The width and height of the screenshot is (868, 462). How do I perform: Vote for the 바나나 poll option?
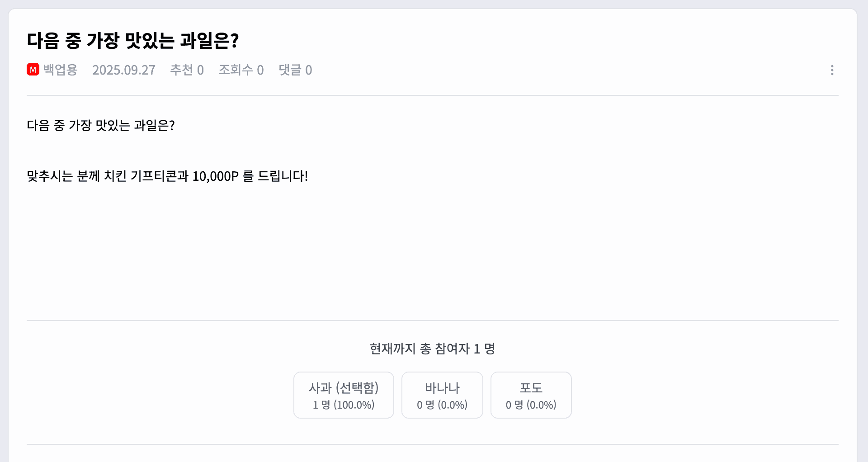tap(442, 394)
